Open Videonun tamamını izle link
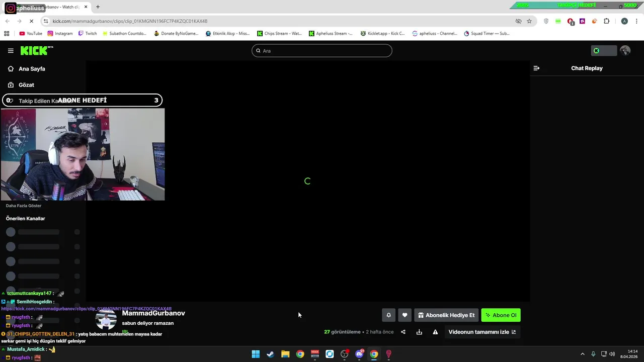The image size is (644, 362). 482,332
